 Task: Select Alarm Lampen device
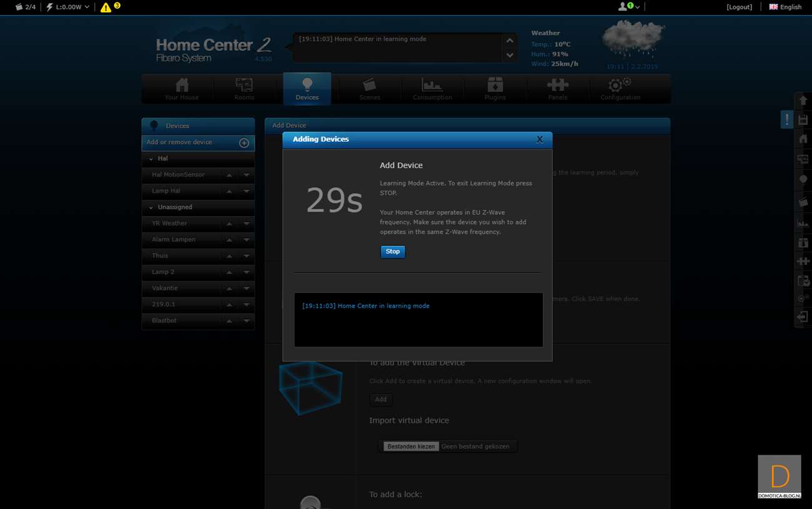click(x=174, y=240)
